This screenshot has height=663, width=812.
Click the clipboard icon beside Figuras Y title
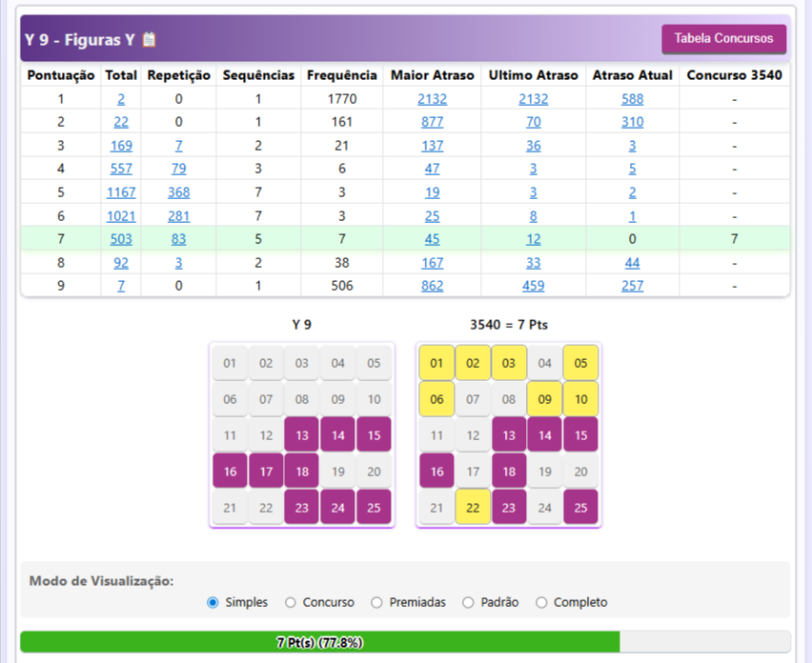point(149,39)
